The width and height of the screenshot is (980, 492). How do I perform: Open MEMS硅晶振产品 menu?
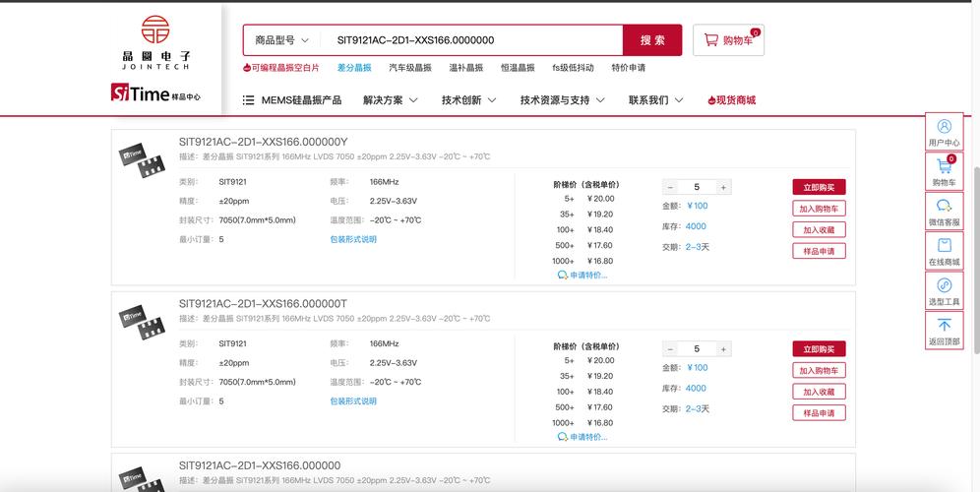pos(292,100)
